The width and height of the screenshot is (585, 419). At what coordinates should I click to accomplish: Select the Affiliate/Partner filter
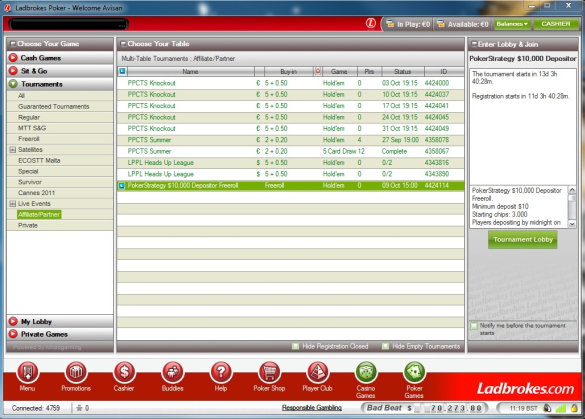tap(39, 215)
